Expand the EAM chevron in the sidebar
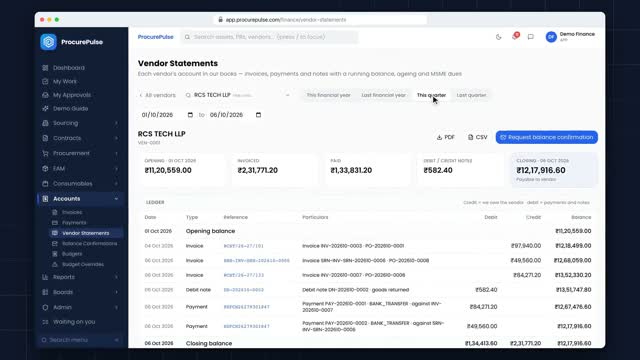Screen dimensions: 640x360 (x=116, y=168)
